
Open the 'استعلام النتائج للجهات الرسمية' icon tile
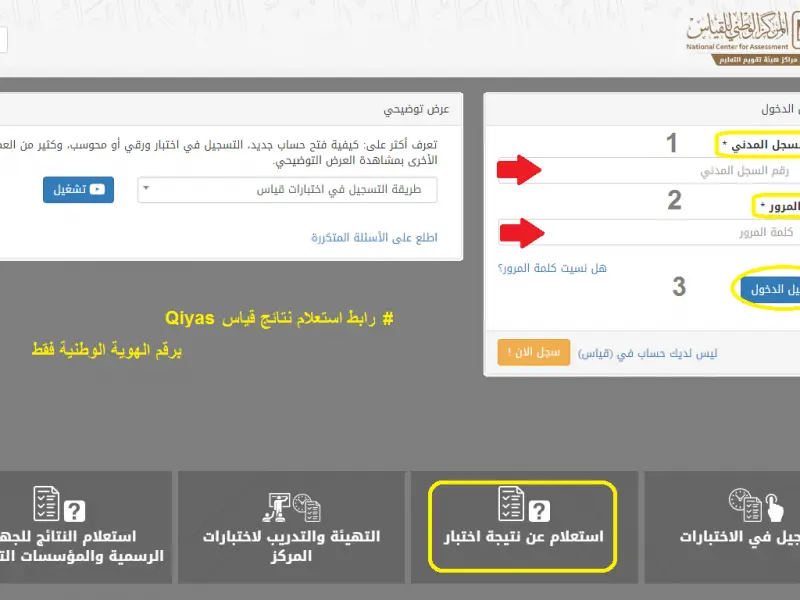86,527
